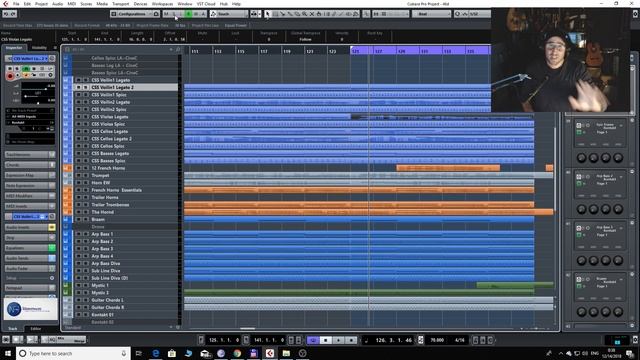
Task: Toggle global Read automation R in the toolbar
Action: pyautogui.click(x=188, y=14)
